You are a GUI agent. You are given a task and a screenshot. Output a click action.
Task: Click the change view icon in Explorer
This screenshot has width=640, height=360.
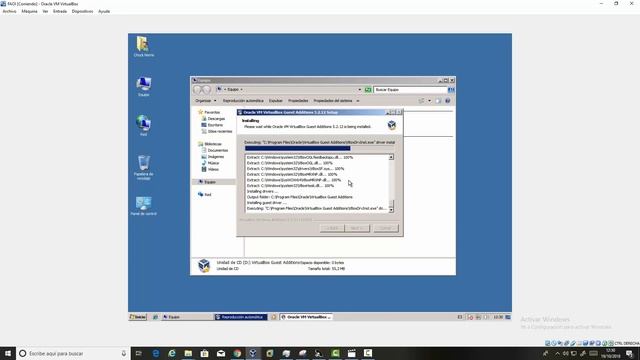422,101
